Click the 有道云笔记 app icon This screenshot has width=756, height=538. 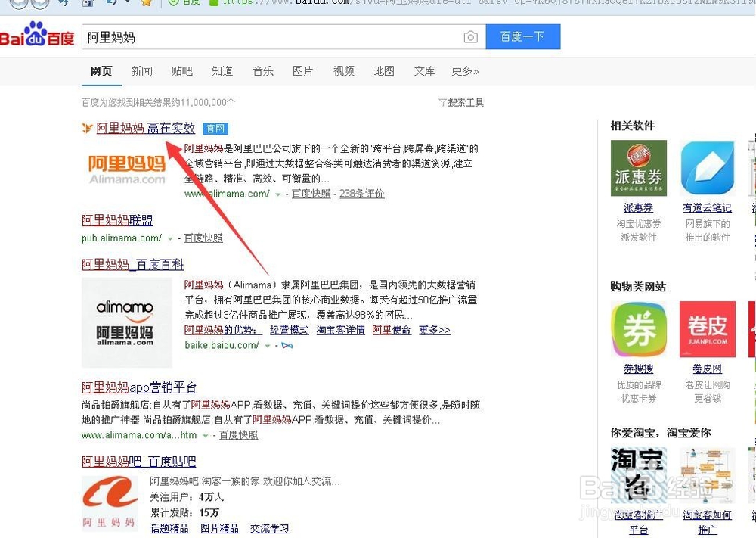pos(708,168)
